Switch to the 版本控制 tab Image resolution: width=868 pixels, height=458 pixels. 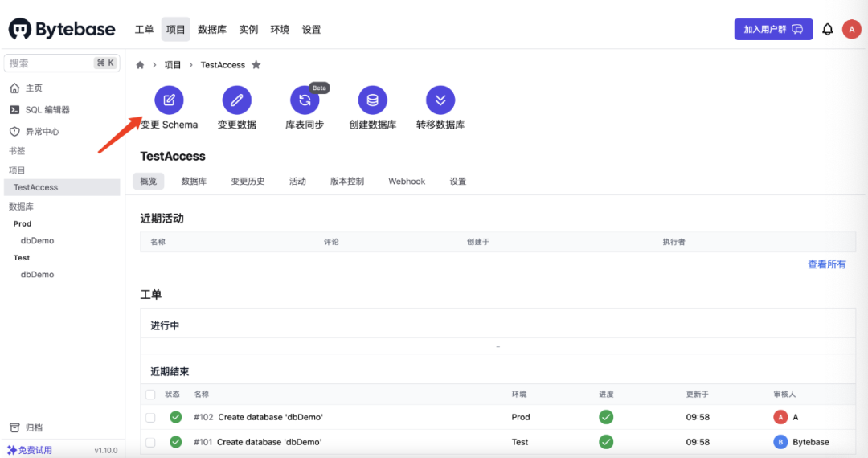(x=347, y=182)
